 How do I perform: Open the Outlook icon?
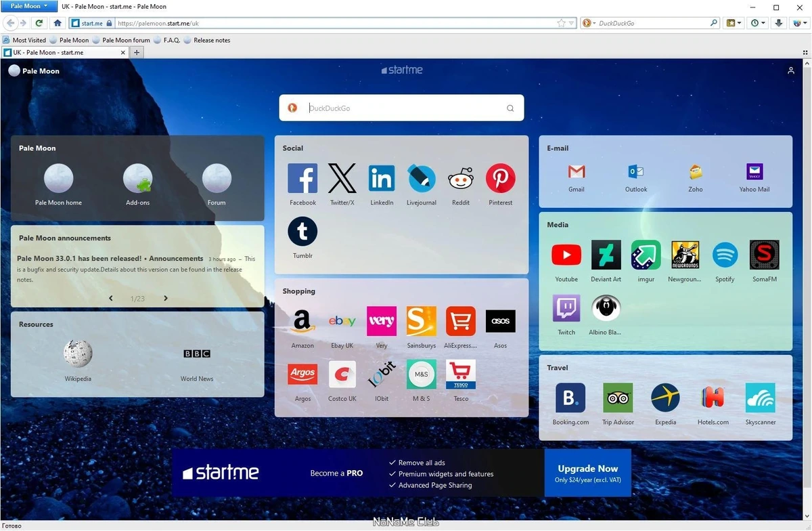[x=636, y=171]
